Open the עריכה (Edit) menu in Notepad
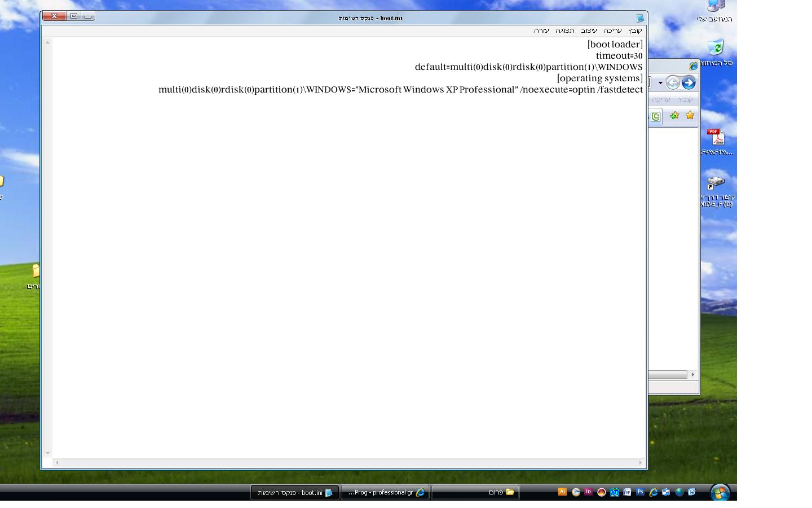The height and width of the screenshot is (508, 812). tap(612, 30)
